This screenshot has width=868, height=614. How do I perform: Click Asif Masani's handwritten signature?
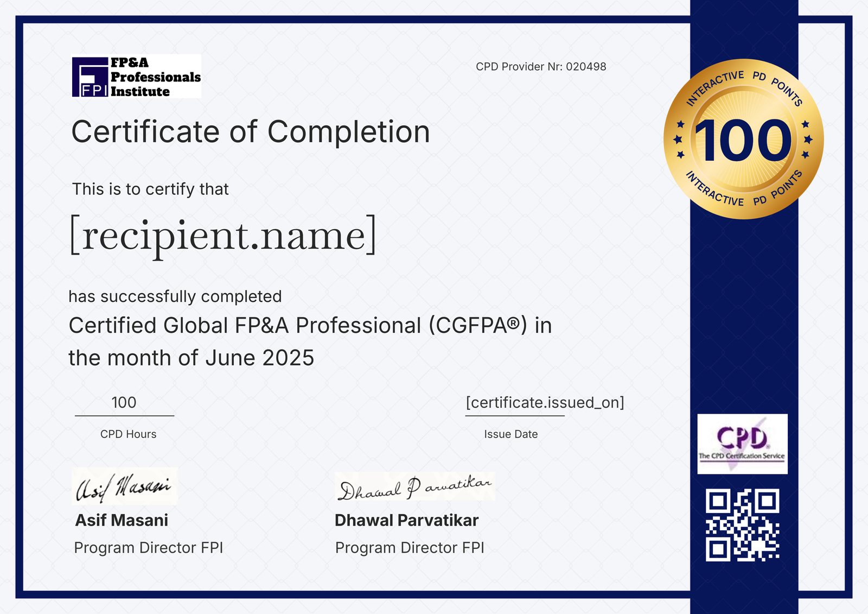[124, 486]
